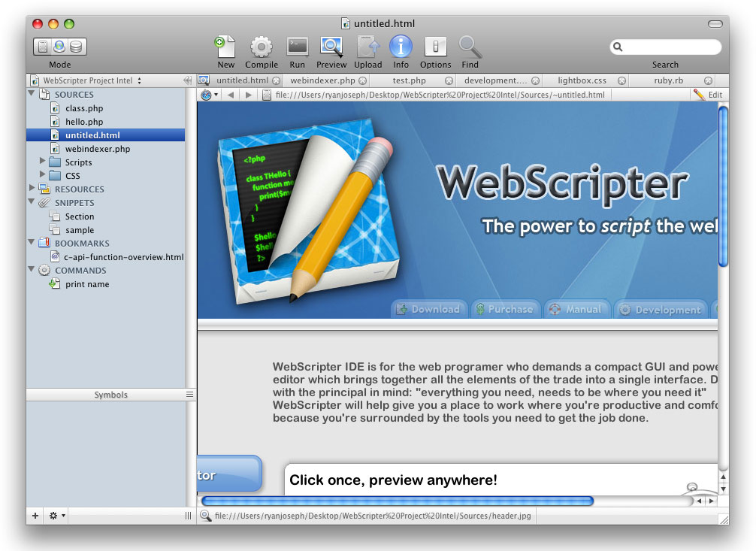The height and width of the screenshot is (551, 756).
Task: Open webindexer.php in the sidebar
Action: (x=98, y=149)
